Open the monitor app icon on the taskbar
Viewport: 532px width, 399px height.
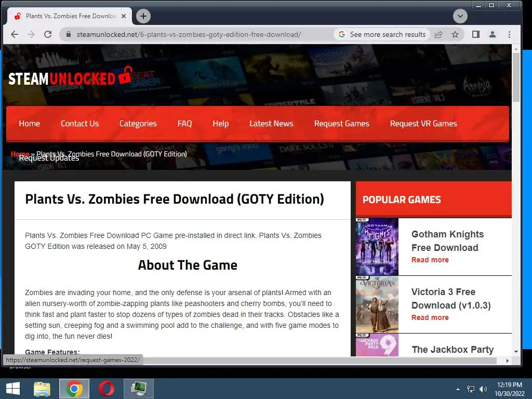[x=138, y=389]
